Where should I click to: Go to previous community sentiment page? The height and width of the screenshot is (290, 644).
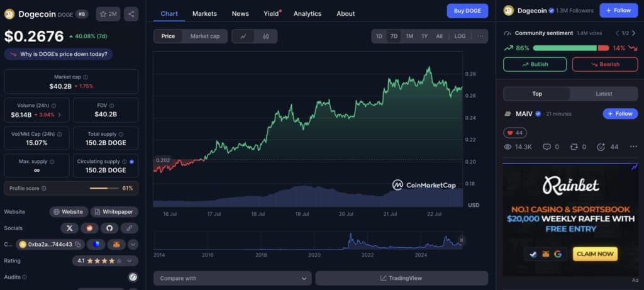coord(617,33)
